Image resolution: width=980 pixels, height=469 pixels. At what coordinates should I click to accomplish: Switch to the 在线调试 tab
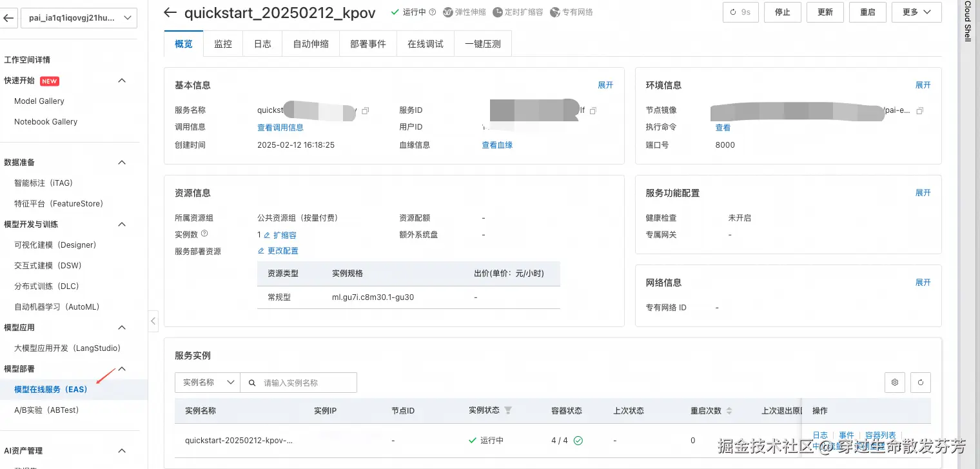click(426, 44)
